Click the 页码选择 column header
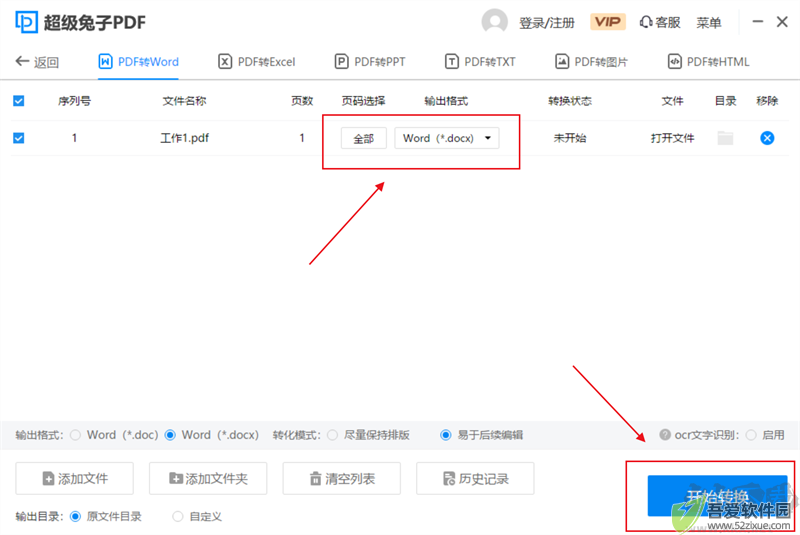Screen dimensions: 800x535 click(364, 101)
